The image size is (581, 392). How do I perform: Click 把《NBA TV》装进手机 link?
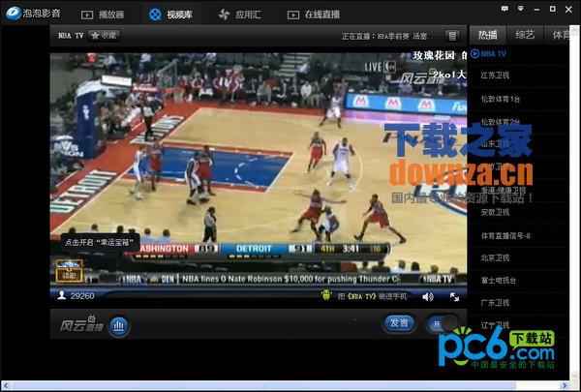[x=372, y=296]
